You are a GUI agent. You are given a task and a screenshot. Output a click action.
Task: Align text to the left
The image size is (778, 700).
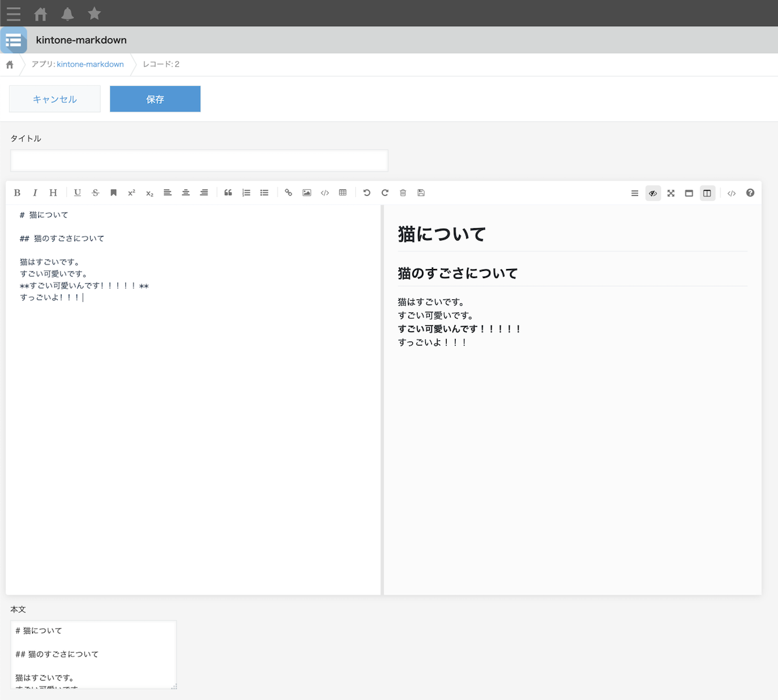click(x=167, y=192)
